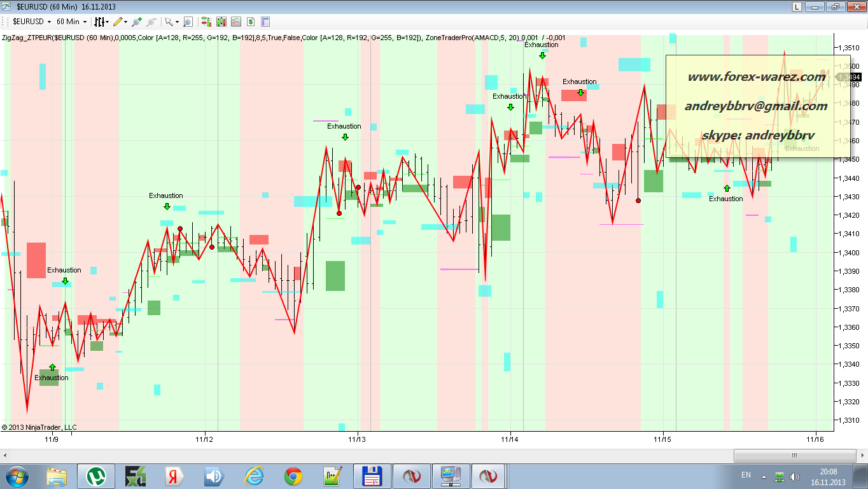Click the EN language indicator in tray
Screen dimensions: 868x489
tap(746, 475)
